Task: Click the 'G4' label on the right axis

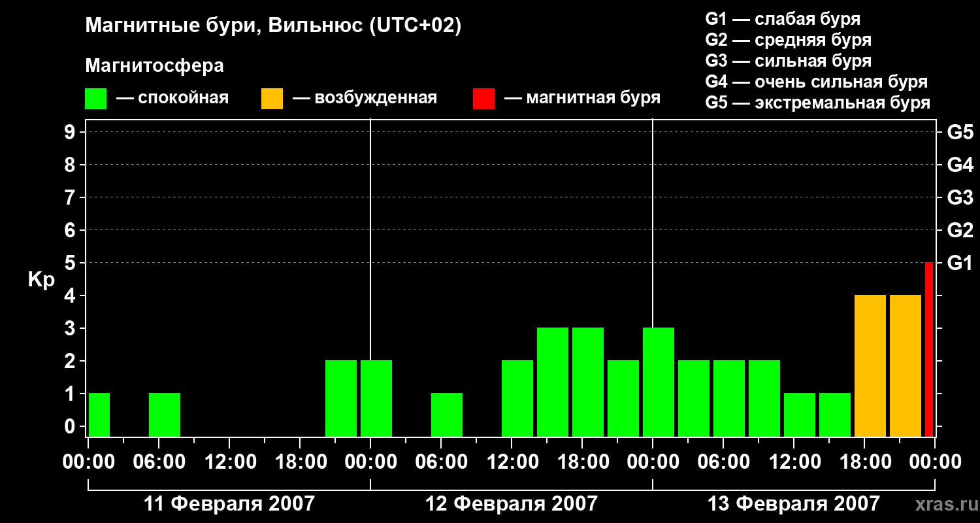Action: coord(960,165)
